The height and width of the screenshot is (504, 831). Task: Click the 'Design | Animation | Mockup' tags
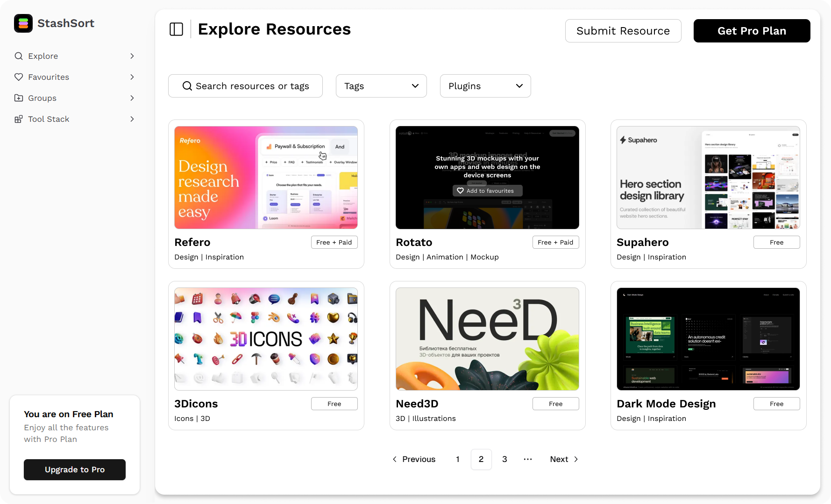coord(447,257)
